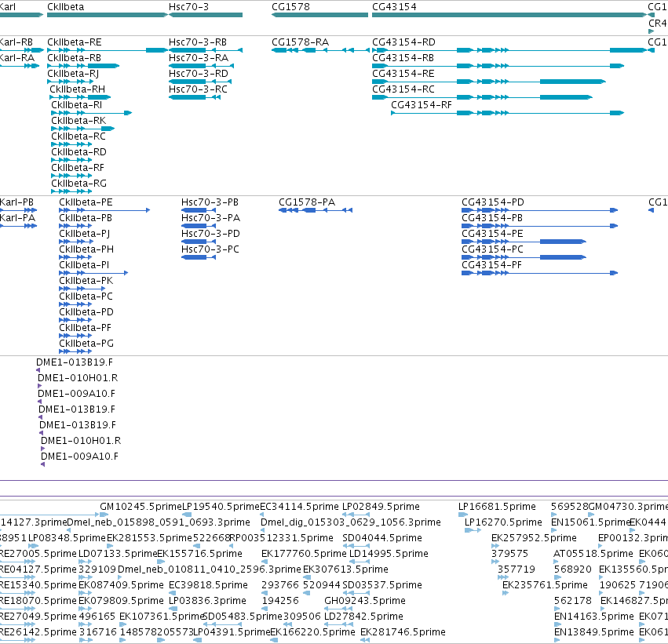Select EST label AT05518.5prime
The width and height of the screenshot is (668, 644).
(593, 554)
